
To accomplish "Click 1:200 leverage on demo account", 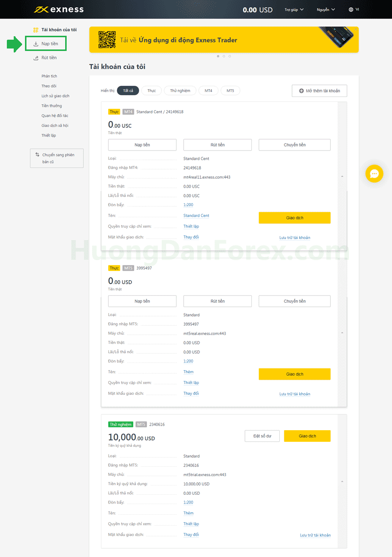I will click(x=188, y=502).
